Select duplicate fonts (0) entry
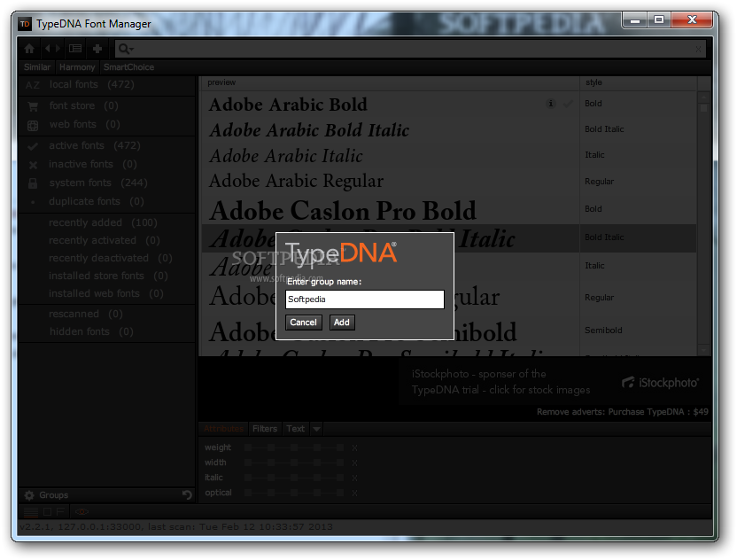The width and height of the screenshot is (737, 560). [106, 201]
